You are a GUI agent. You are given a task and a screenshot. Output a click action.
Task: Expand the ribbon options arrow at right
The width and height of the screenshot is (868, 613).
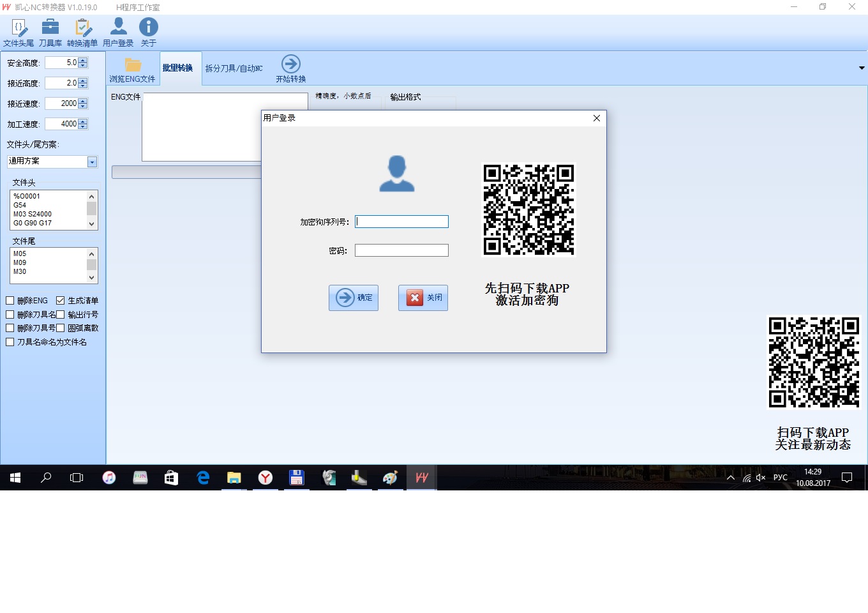coord(862,68)
